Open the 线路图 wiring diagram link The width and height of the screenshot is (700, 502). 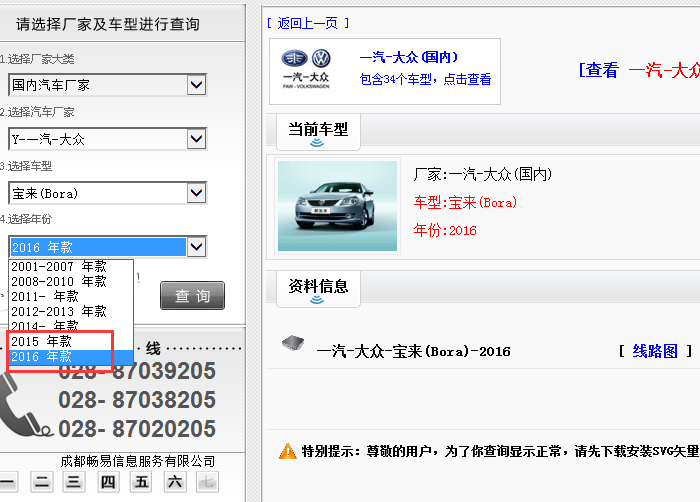[x=655, y=351]
